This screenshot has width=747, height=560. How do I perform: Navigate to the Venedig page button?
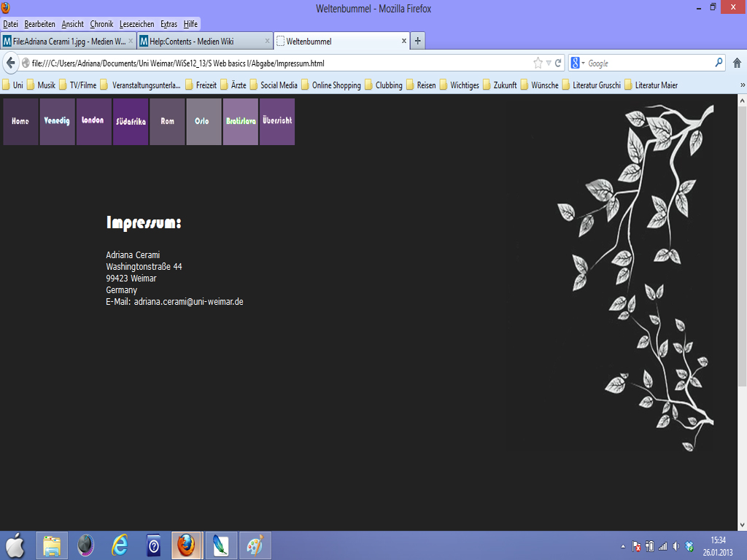57,121
